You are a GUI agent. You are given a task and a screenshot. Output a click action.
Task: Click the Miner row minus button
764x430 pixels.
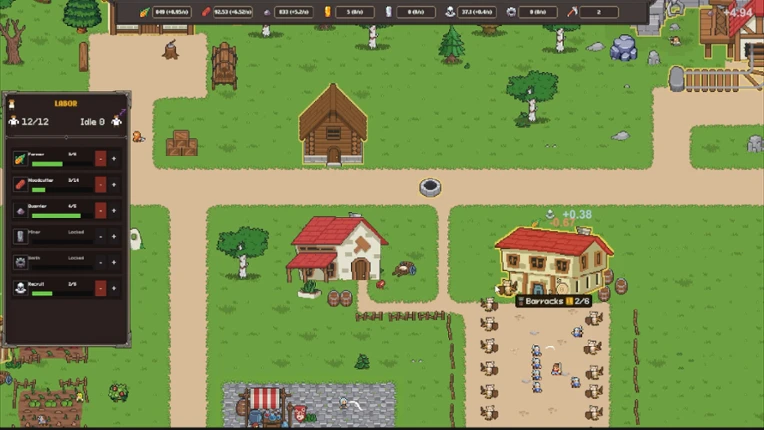100,236
